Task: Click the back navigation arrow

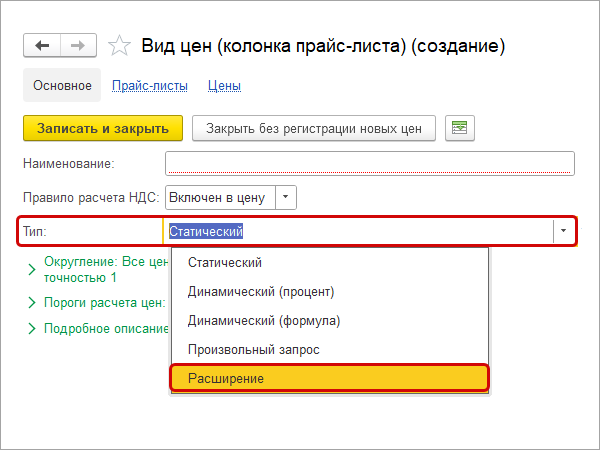Action: pyautogui.click(x=42, y=46)
